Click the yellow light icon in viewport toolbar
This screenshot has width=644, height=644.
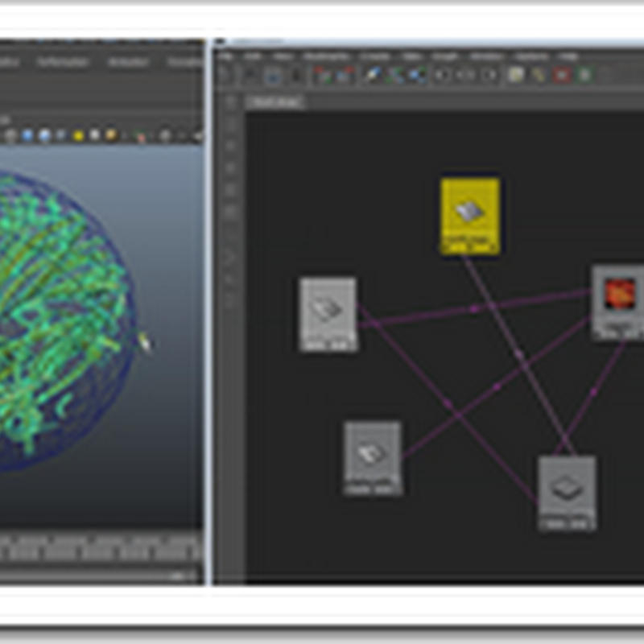[78, 135]
